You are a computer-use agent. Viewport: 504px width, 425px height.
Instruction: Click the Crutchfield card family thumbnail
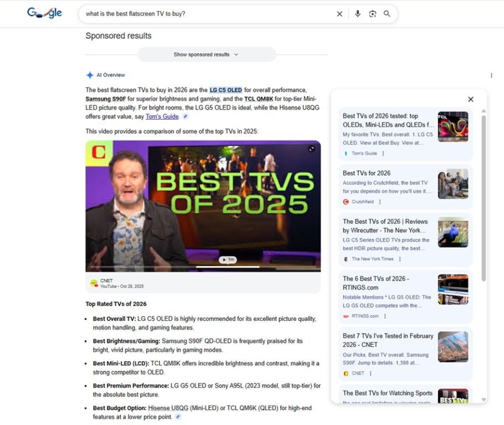[453, 184]
